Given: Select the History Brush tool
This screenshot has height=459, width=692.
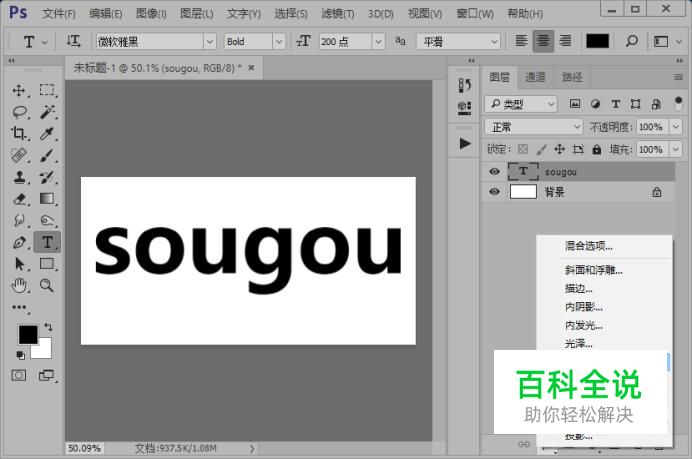Looking at the screenshot, I should 47,177.
